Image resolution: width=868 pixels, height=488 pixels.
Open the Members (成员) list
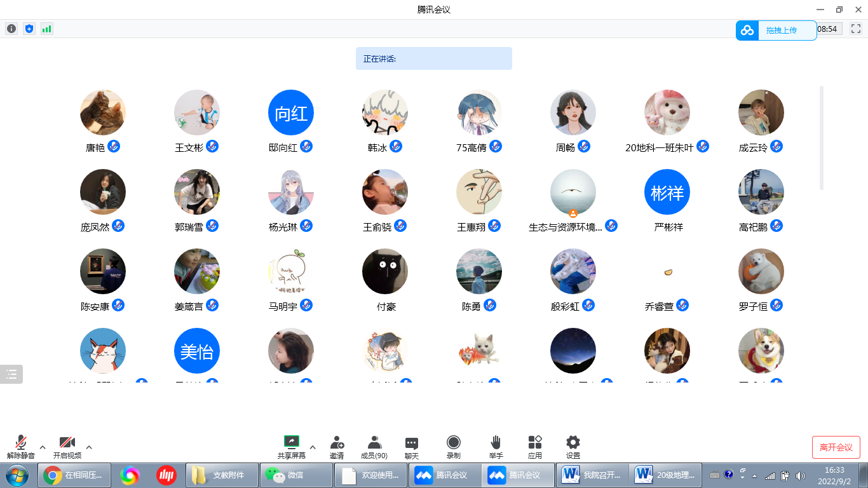pyautogui.click(x=374, y=447)
